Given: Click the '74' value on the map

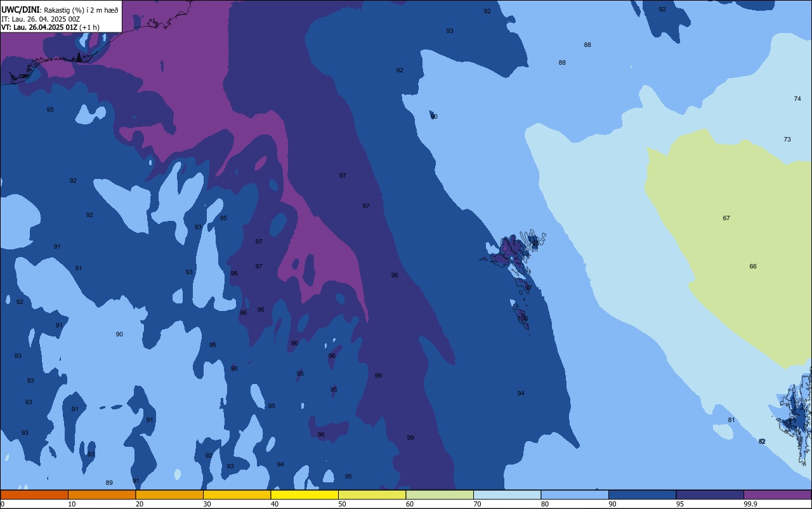Looking at the screenshot, I should 797,99.
